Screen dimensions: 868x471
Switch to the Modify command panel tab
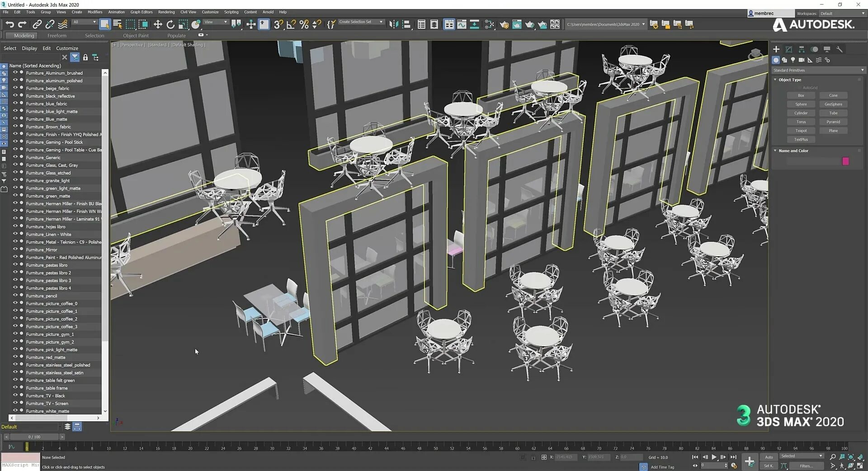click(x=789, y=49)
